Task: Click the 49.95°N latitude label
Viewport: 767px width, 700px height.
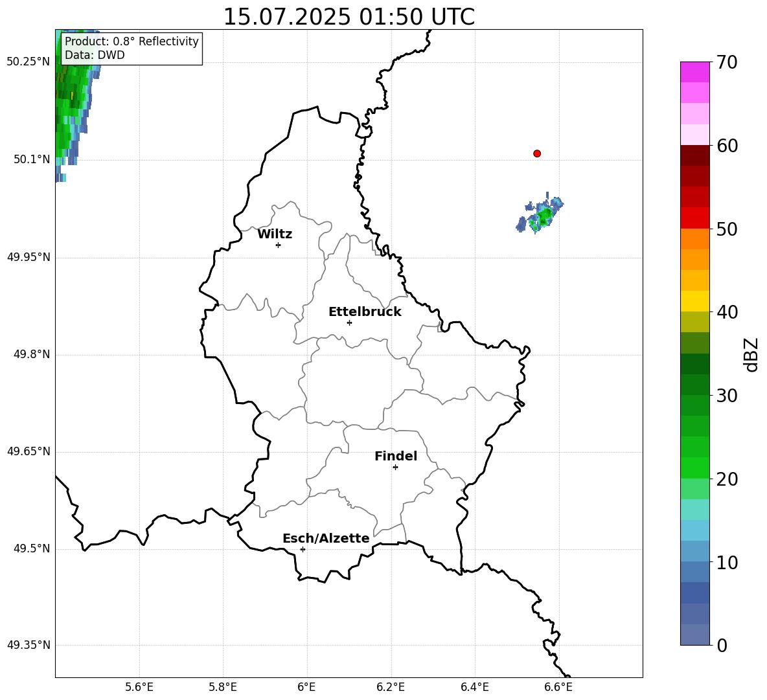Action: 29,257
